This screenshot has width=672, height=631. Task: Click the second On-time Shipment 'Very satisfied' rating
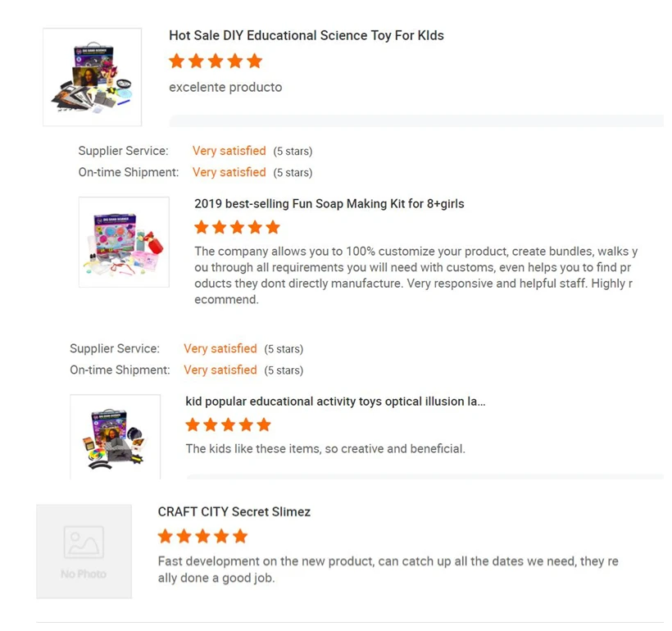coord(220,370)
